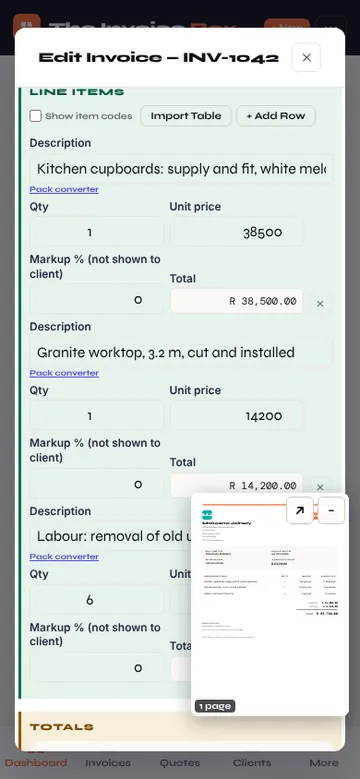This screenshot has width=360, height=779.
Task: Edit markup field for Kitchen cupboards row
Action: point(96,300)
